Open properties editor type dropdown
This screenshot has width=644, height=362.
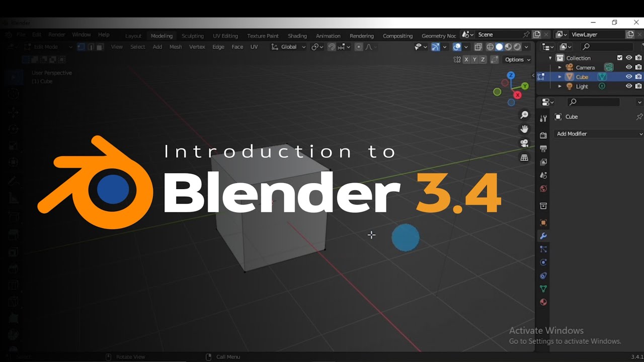pos(547,102)
